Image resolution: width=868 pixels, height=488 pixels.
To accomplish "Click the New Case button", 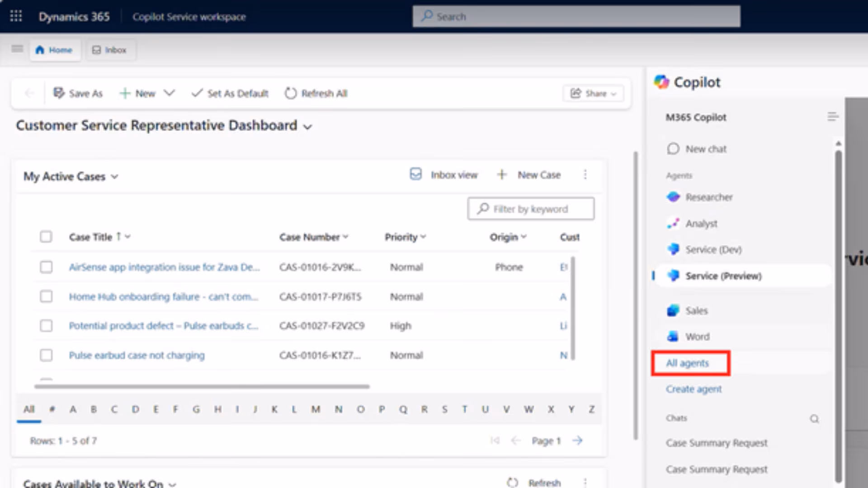I will pyautogui.click(x=528, y=175).
